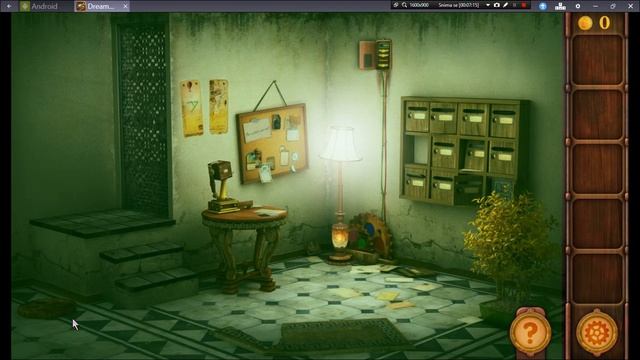Open emulator settings gear in the title bar
640x360 pixels.
coord(578,6)
